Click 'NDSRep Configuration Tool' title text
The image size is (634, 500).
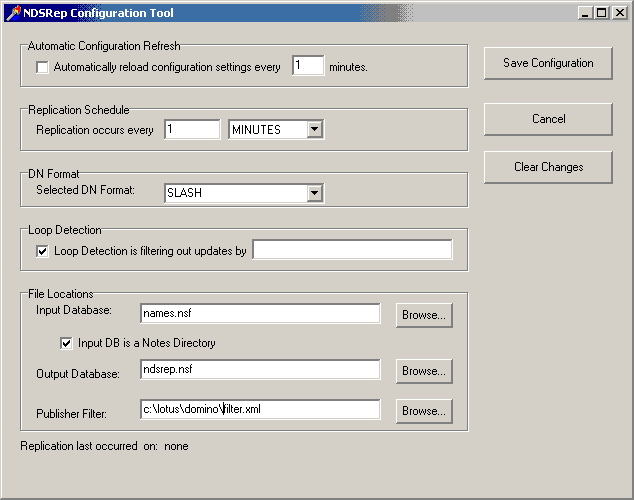click(98, 13)
